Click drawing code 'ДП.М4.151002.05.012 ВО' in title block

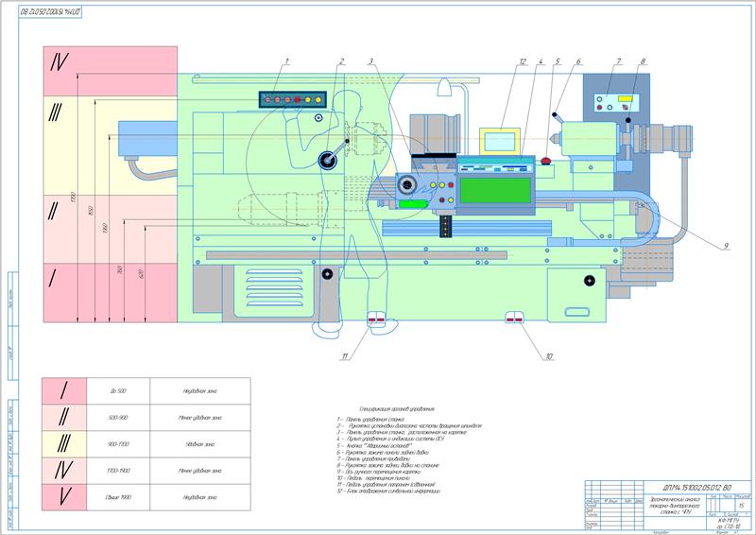tap(697, 488)
